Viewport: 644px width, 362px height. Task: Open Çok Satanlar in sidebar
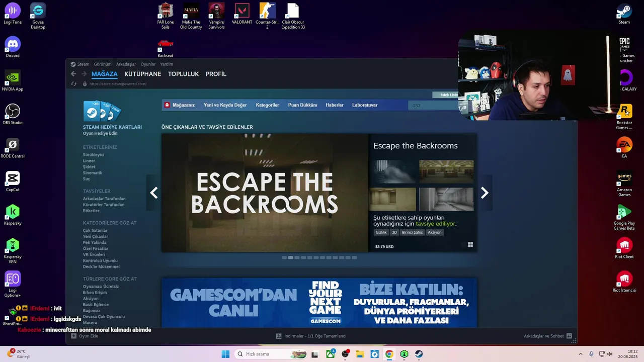point(95,231)
